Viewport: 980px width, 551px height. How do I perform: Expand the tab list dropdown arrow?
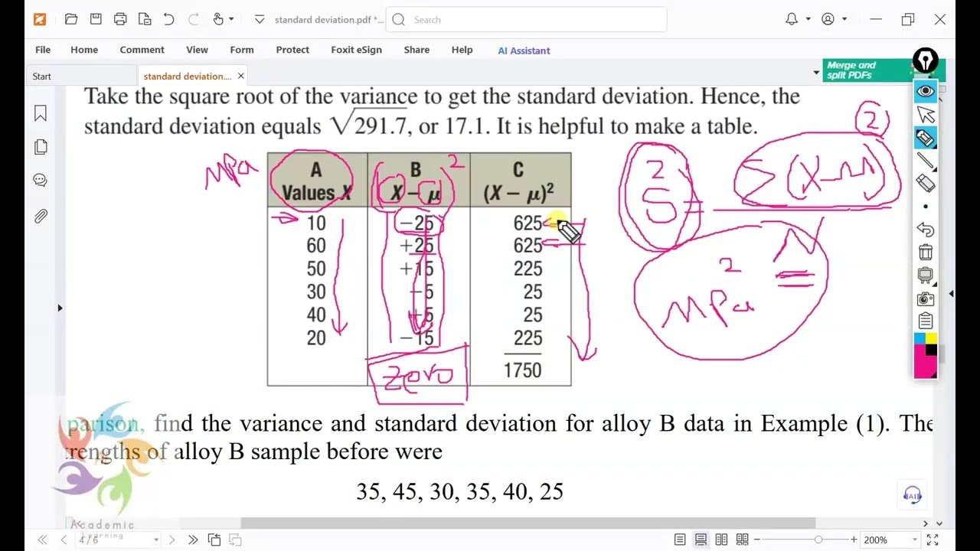816,73
